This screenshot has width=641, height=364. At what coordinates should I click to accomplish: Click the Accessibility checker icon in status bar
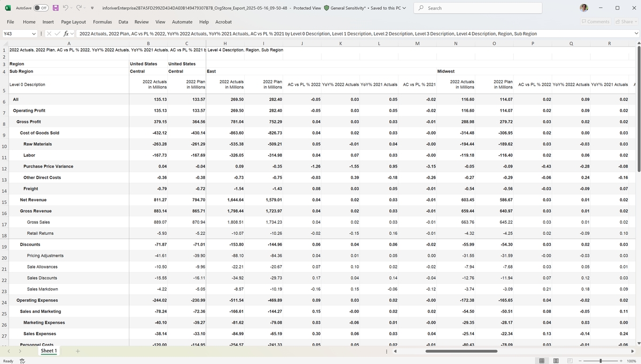click(x=22, y=361)
